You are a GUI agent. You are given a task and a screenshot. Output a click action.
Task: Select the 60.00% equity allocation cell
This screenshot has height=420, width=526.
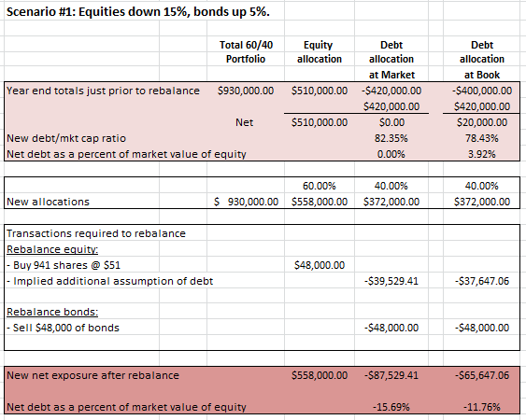click(319, 186)
